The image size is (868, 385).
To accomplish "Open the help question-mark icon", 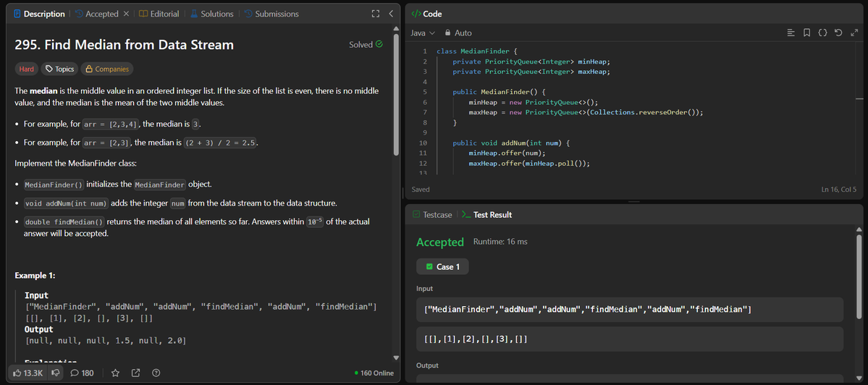I will 156,373.
